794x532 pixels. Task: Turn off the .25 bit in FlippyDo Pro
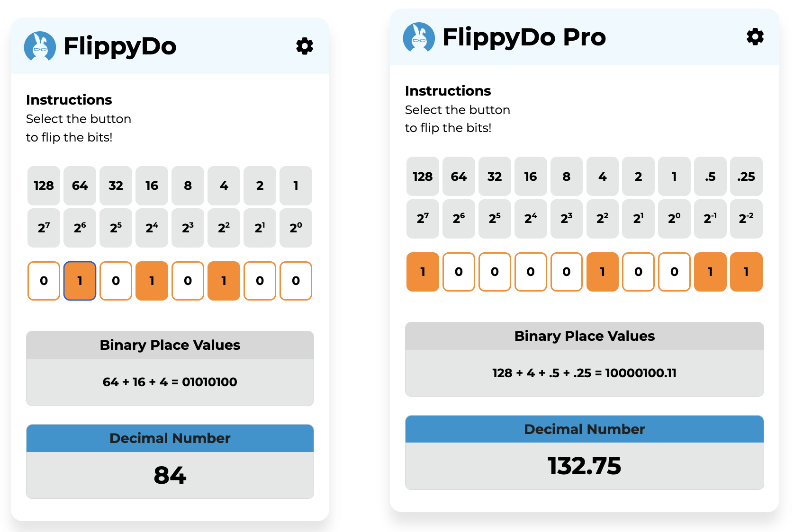tap(746, 272)
